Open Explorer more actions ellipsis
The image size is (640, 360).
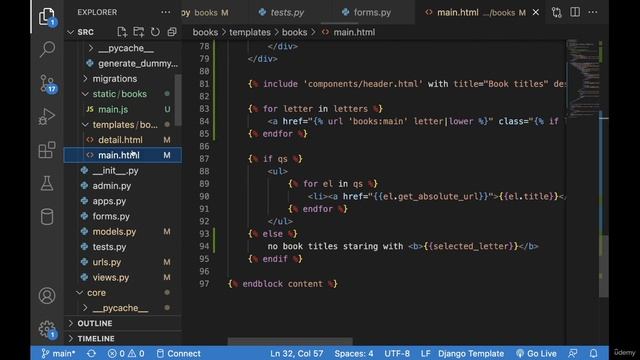click(166, 12)
